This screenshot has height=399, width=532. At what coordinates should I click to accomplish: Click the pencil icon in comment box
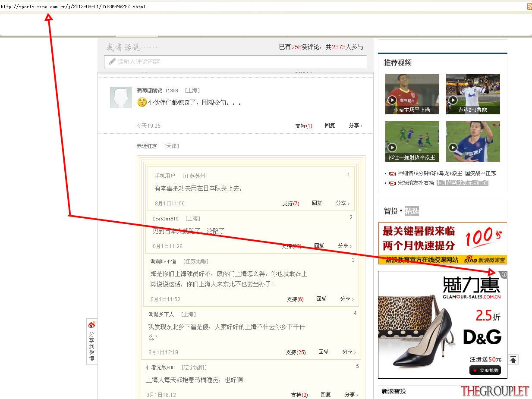[112, 61]
